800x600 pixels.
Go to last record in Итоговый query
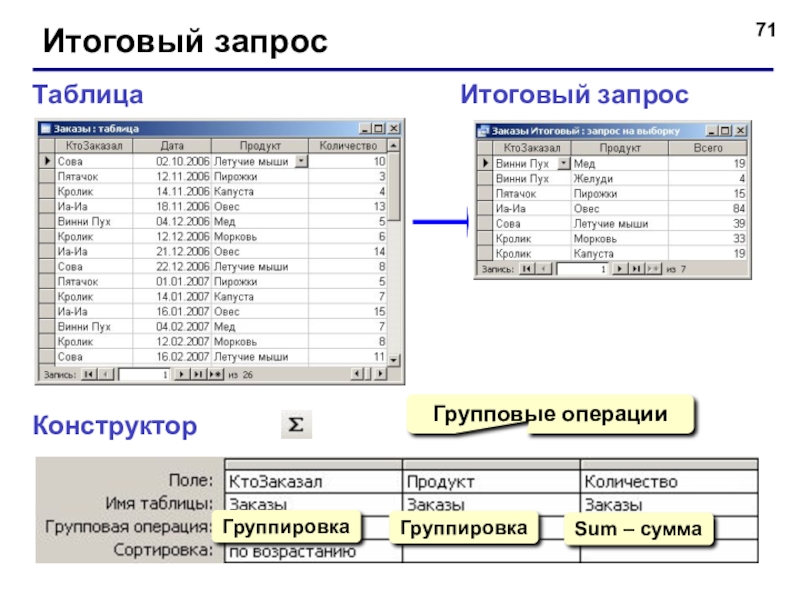[636, 269]
